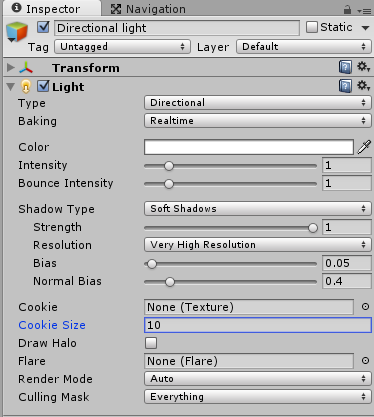Open the Culling Mask dropdown
Screen dimensions: 374x417
(258, 397)
